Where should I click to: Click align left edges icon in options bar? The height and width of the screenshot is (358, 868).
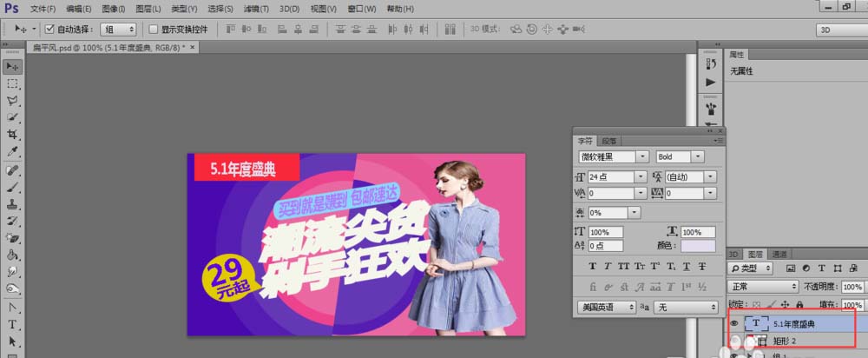coord(282,29)
